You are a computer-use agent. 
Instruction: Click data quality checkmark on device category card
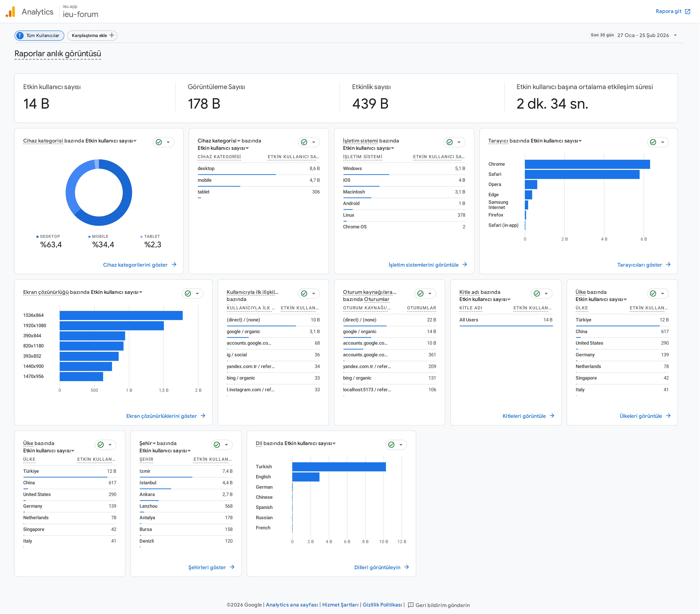(x=159, y=142)
